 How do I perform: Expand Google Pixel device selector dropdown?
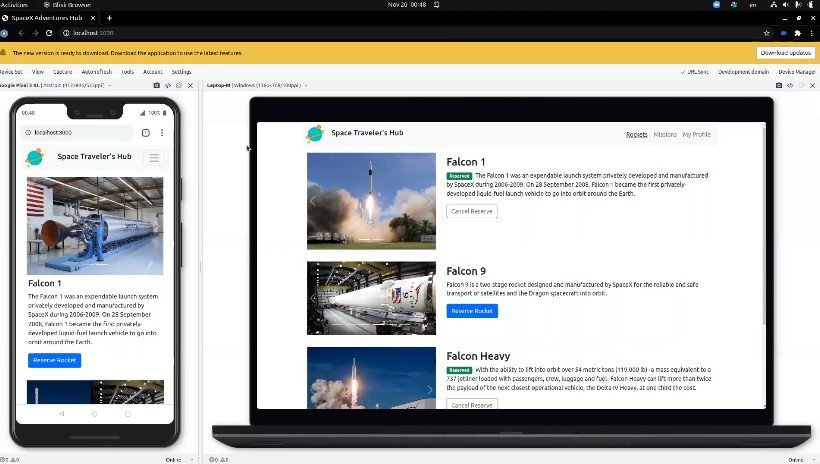110,85
